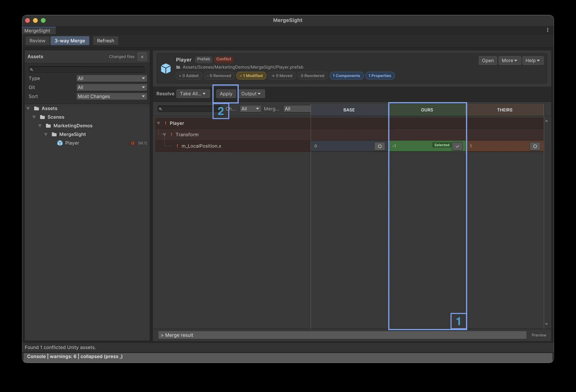Click the OURS column header

(427, 110)
